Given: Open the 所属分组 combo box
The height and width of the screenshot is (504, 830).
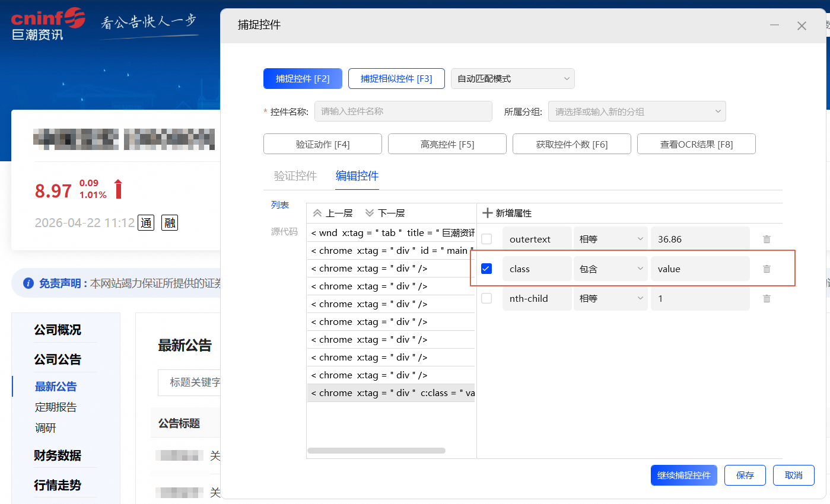Looking at the screenshot, I should [637, 111].
